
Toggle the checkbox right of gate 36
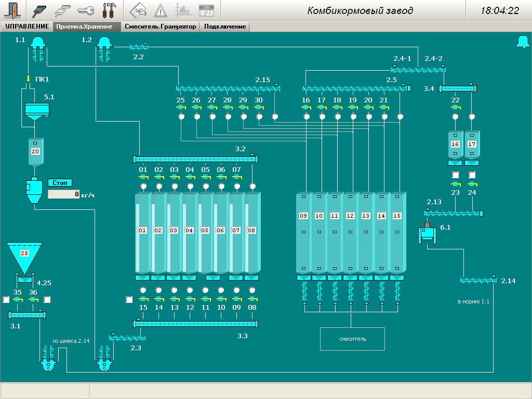(x=47, y=300)
